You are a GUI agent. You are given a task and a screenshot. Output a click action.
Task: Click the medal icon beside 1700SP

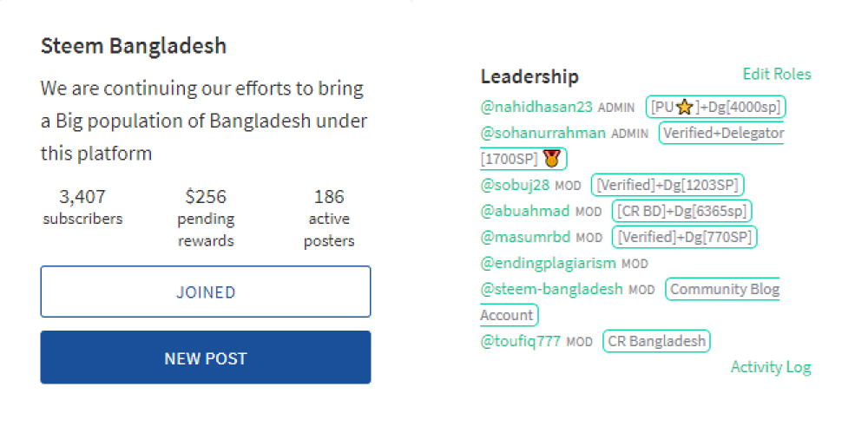tap(551, 159)
